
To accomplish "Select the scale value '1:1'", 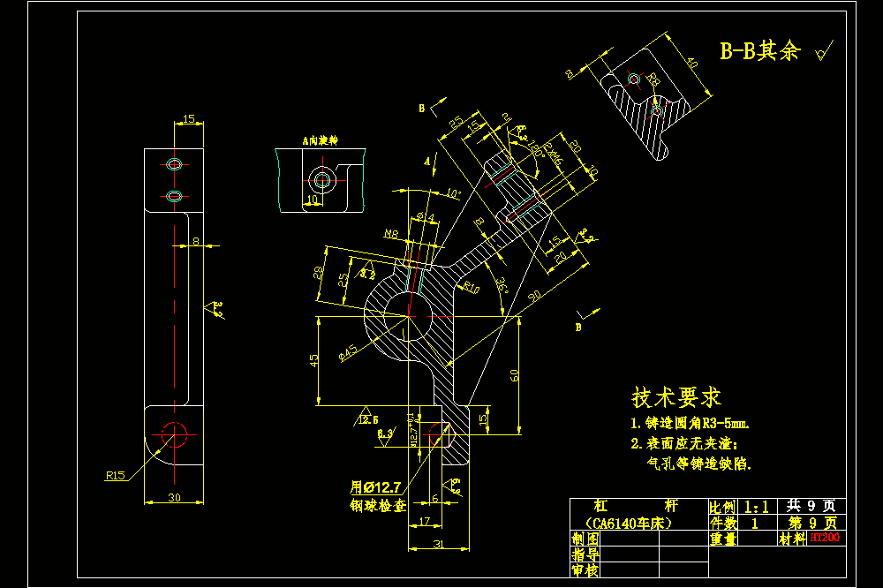I will 757,508.
